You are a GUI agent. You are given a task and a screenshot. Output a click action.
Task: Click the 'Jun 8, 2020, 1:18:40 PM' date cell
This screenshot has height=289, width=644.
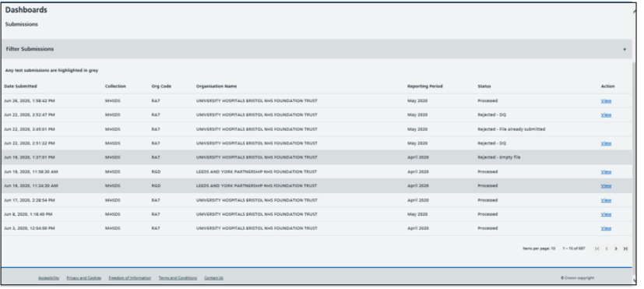tap(28, 213)
